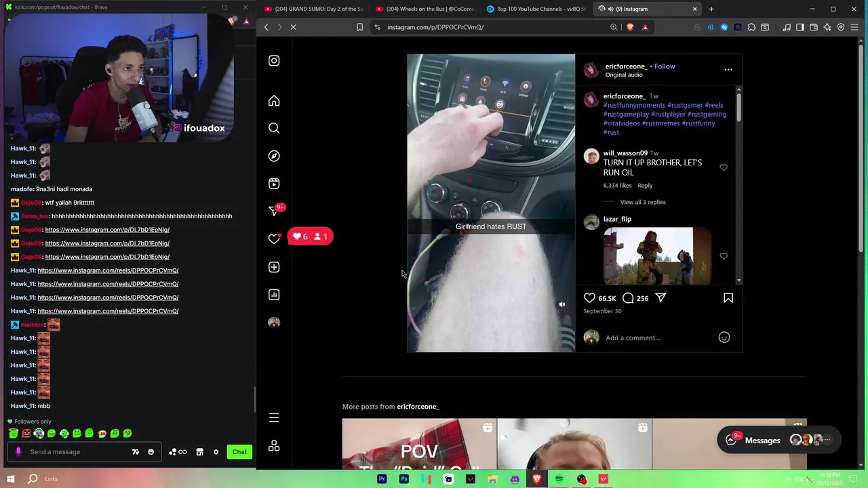Open the #rustfunnymoments hashtag
This screenshot has height=488, width=868.
(634, 105)
